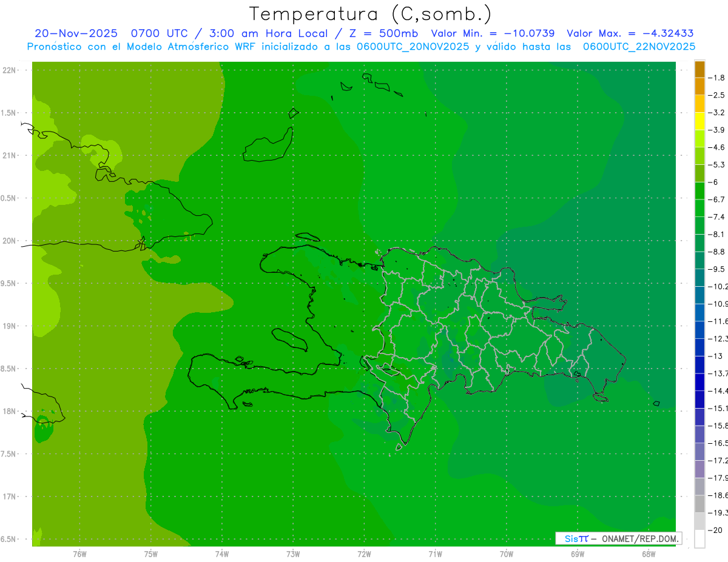Click the "72W" longitude label
This screenshot has width=728, height=562.
(x=364, y=554)
